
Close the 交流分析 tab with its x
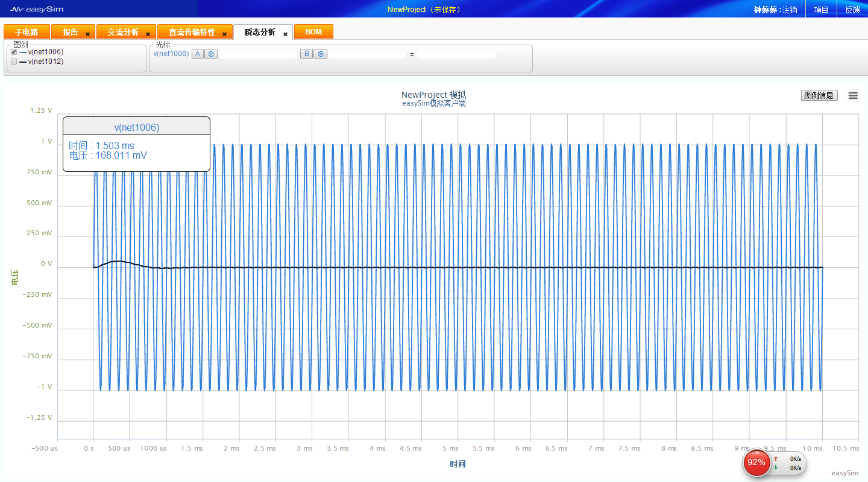pyautogui.click(x=148, y=34)
